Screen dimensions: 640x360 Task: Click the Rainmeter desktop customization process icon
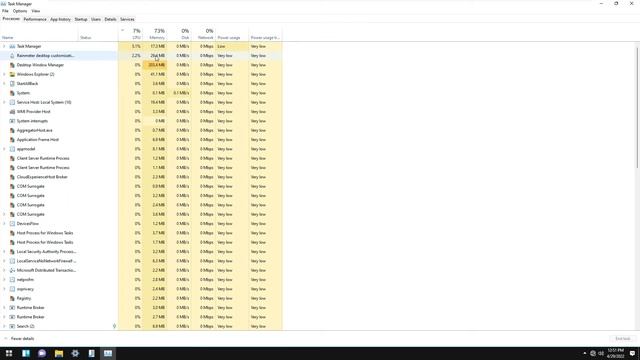[x=12, y=56]
